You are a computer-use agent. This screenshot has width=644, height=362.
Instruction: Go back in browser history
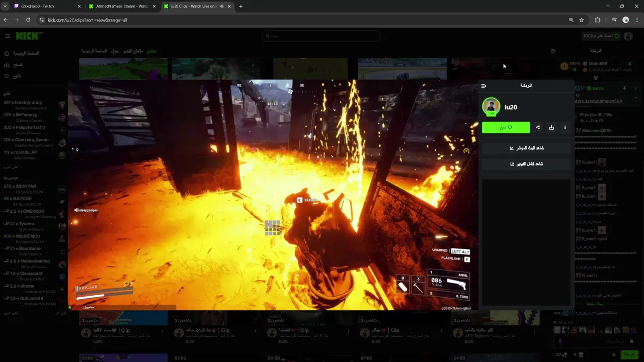pos(6,20)
